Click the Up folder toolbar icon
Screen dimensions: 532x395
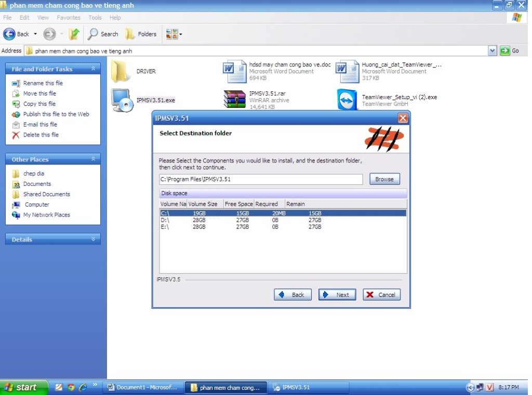[x=74, y=34]
